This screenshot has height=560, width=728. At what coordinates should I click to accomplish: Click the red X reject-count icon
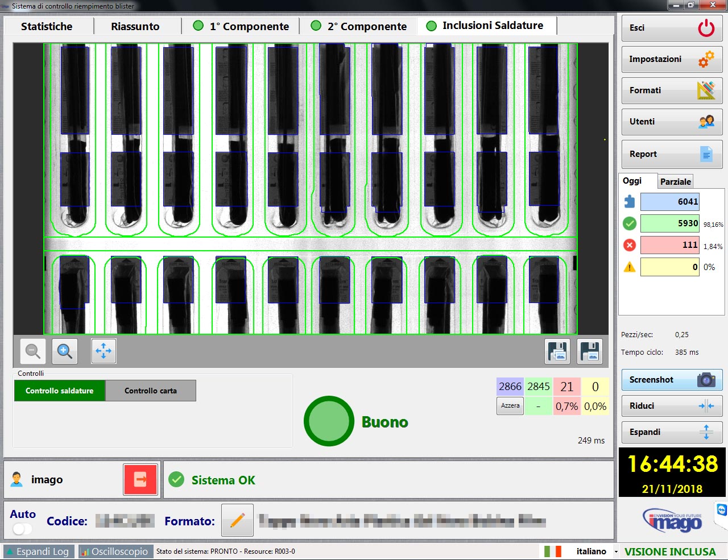630,245
